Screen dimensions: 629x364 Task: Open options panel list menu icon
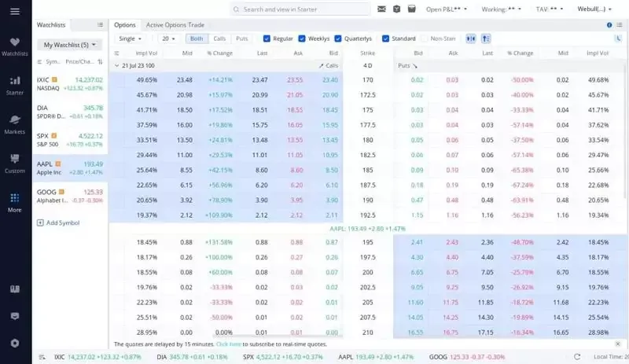click(x=620, y=25)
